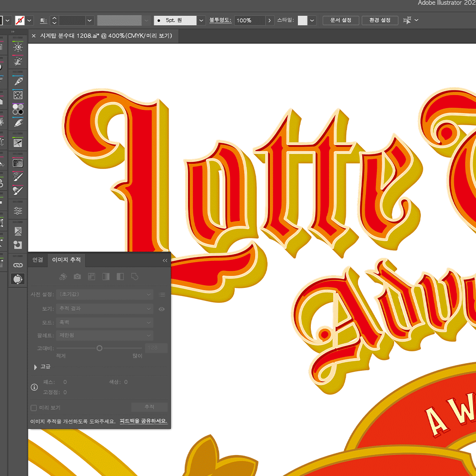Viewport: 476px width, 476px height.
Task: Open the stroke weight dropdown arrow
Action: tap(89, 20)
